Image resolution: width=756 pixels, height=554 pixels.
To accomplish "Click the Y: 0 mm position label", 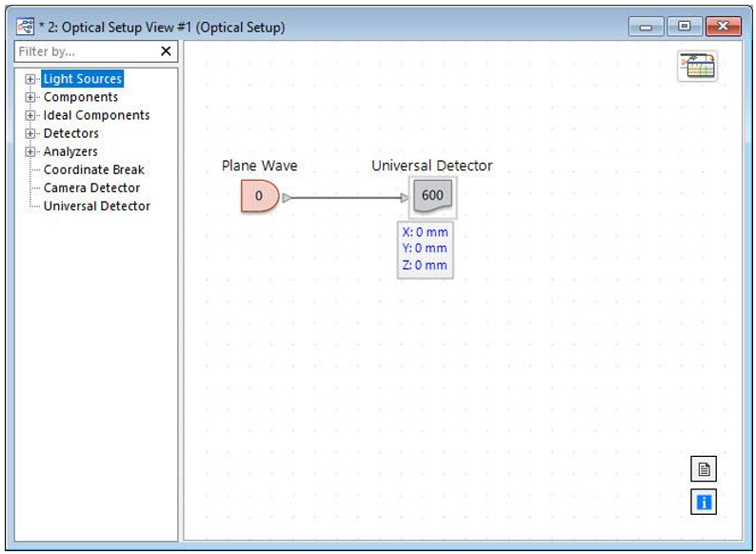I will (x=425, y=248).
